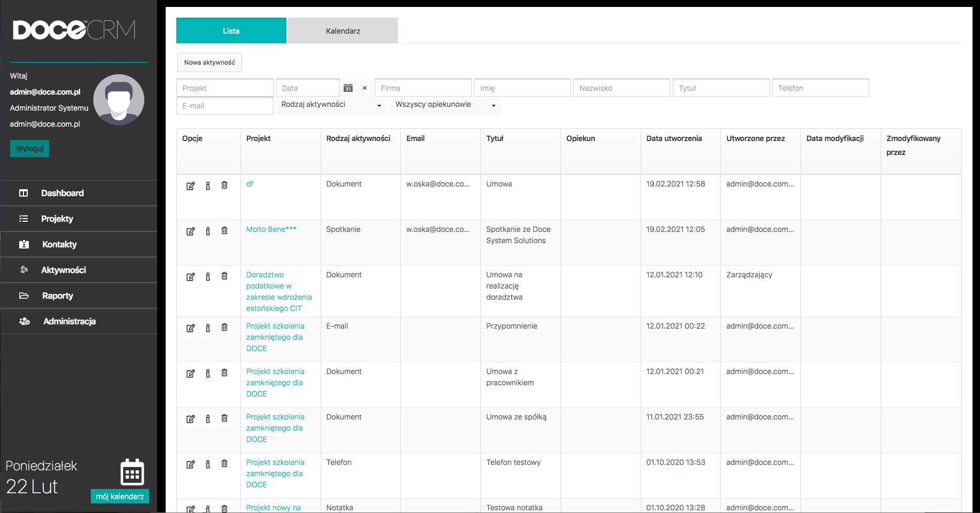This screenshot has height=513, width=980.
Task: Edit the Przypomnienie e-mail activity row
Action: 190,328
